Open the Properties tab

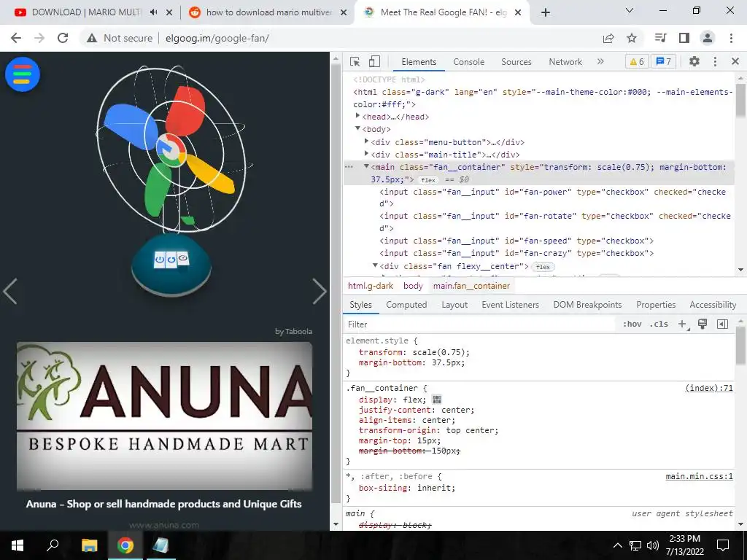656,305
